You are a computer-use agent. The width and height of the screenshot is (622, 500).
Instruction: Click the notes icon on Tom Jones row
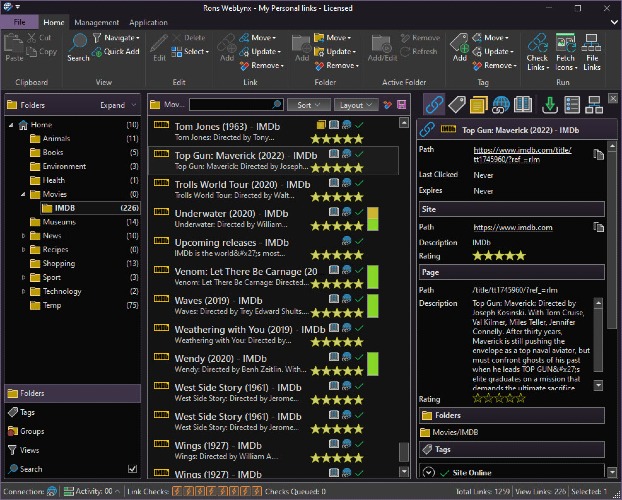tap(321, 125)
